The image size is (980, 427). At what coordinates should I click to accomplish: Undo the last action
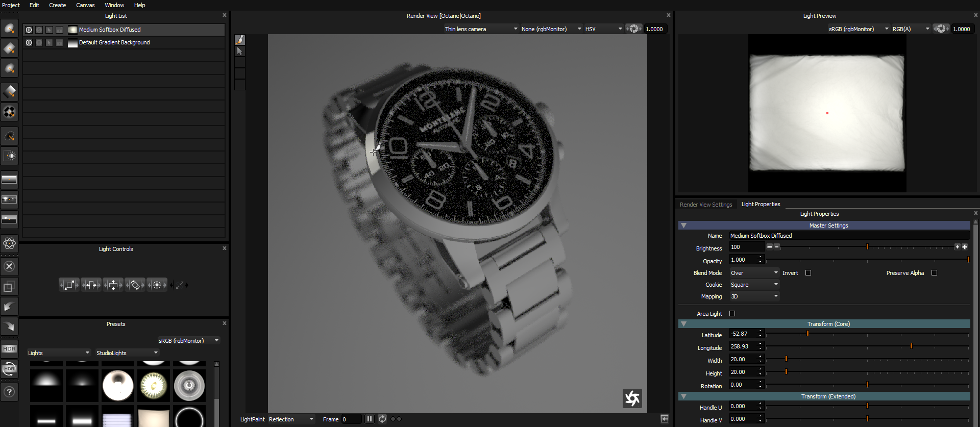point(9,307)
